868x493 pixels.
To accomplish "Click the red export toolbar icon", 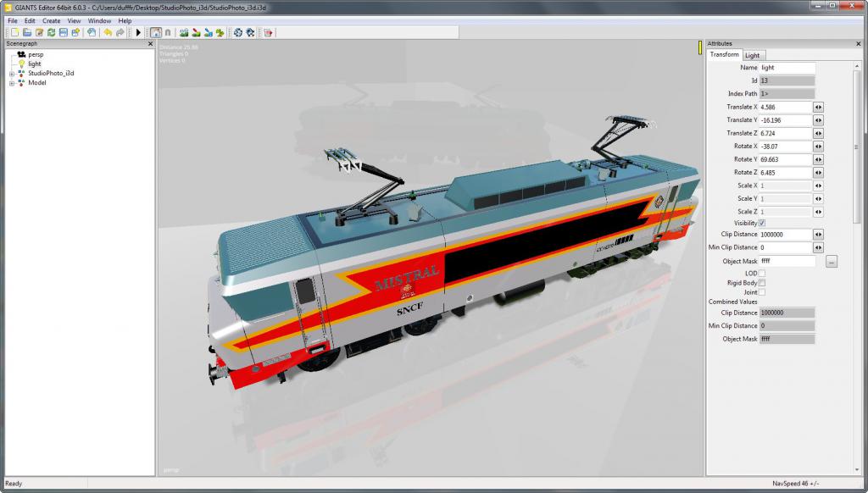I will (x=269, y=33).
